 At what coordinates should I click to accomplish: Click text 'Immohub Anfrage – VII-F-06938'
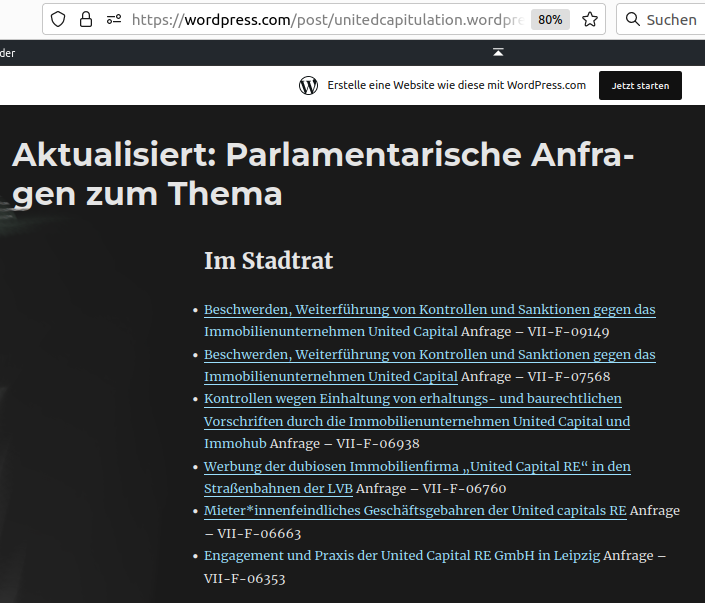tap(312, 443)
